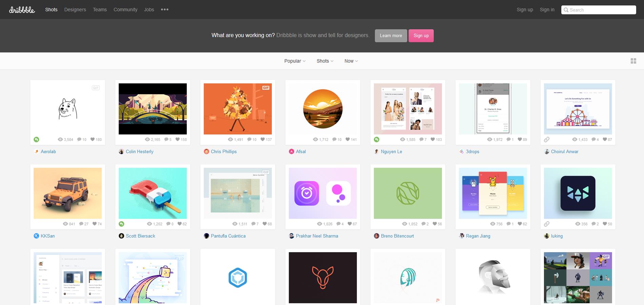Click the comment bubble icon on Afsal's shot
Screen dimensions: 644x305
click(335, 139)
